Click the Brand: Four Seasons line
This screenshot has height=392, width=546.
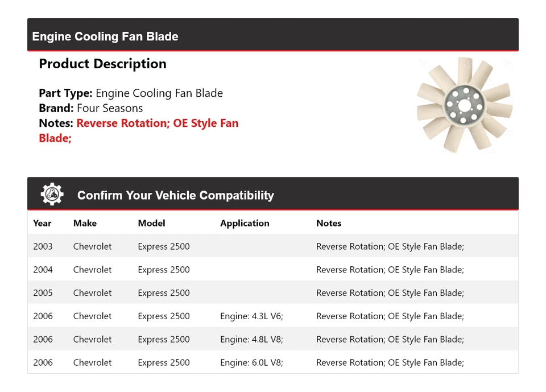click(x=91, y=108)
